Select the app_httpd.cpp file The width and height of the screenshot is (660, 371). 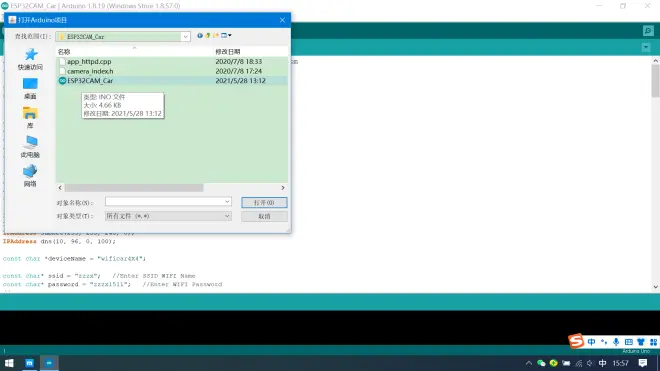89,61
